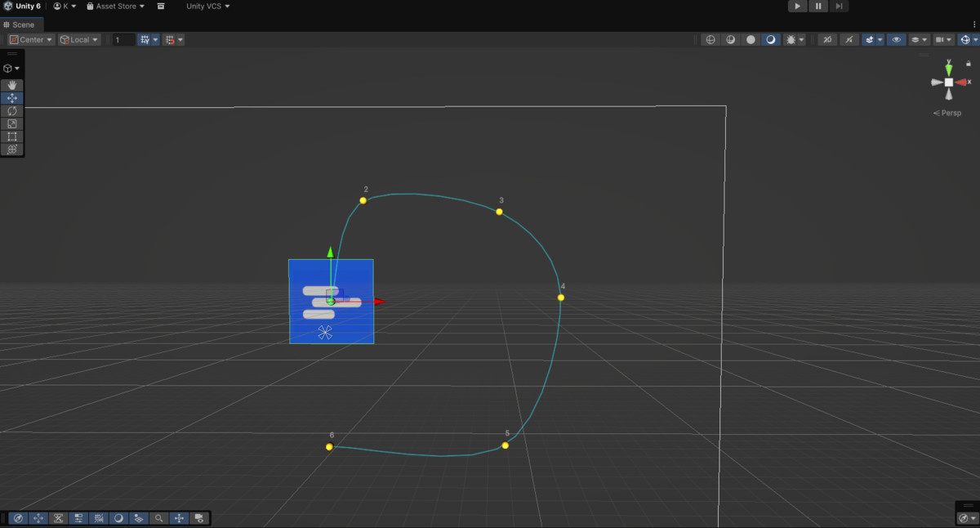Select the Rect transform tool
The height and width of the screenshot is (528, 980).
click(12, 137)
